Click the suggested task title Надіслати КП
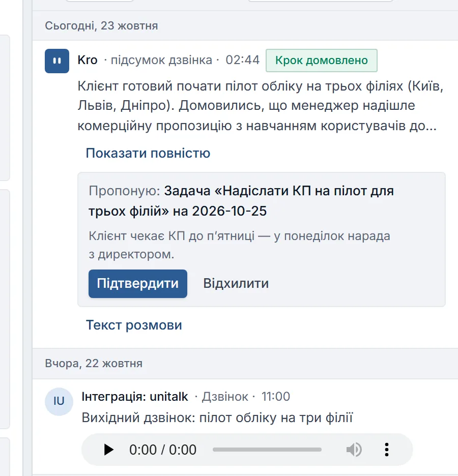458x476 pixels. tap(241, 201)
